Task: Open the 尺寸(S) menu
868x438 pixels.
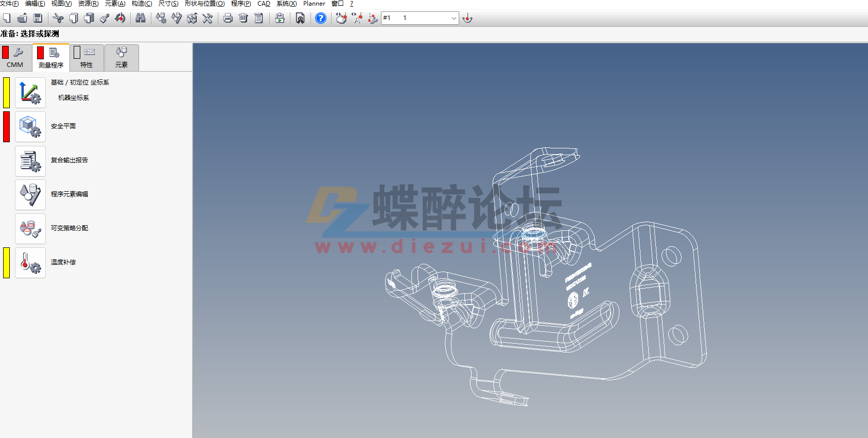Action: point(168,4)
